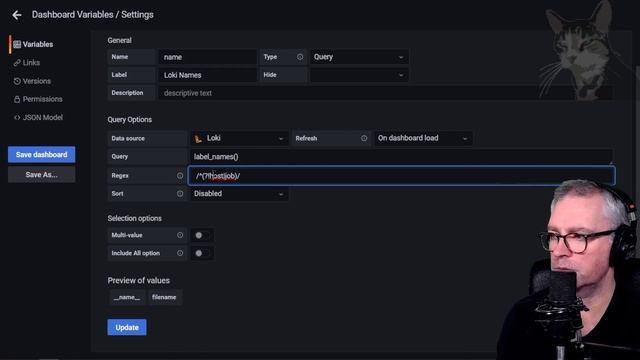Open the Hide dropdown
Screen dimensions: 640x360
(359, 75)
